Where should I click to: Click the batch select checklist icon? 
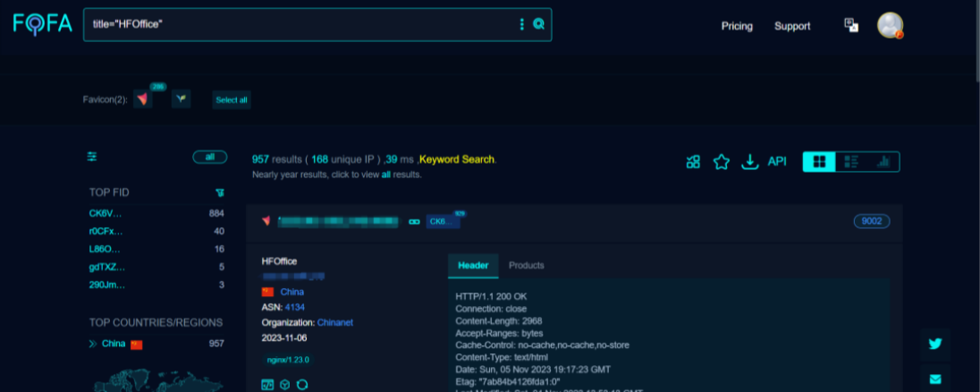coord(692,162)
